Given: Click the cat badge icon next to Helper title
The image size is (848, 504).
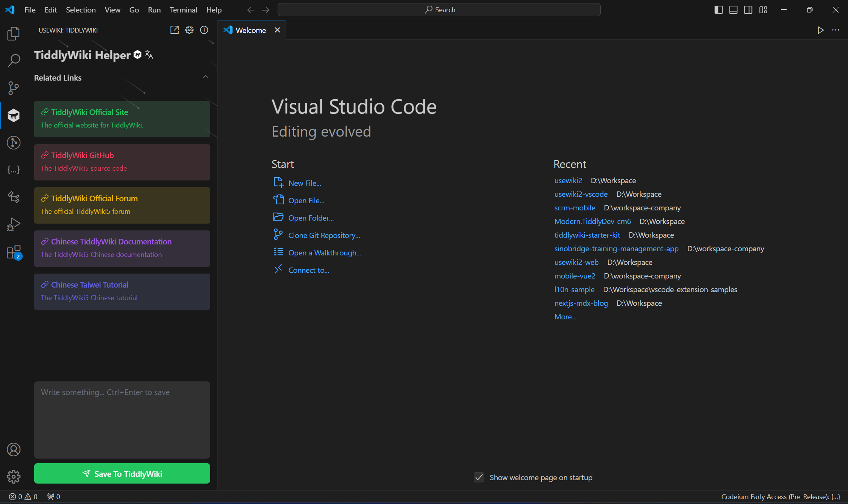Looking at the screenshot, I should 137,55.
